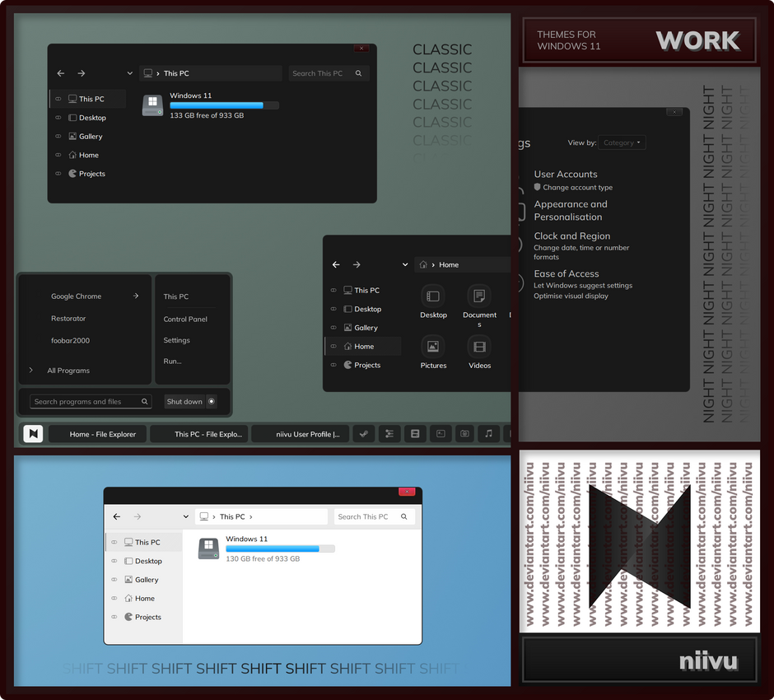The height and width of the screenshot is (700, 774).
Task: Click shield icon beside Change account type
Action: pos(537,187)
